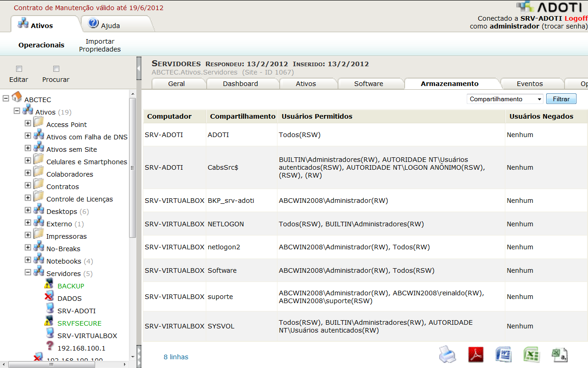Click the SRV-ADOTI server icon
588x368 pixels.
[x=50, y=309]
